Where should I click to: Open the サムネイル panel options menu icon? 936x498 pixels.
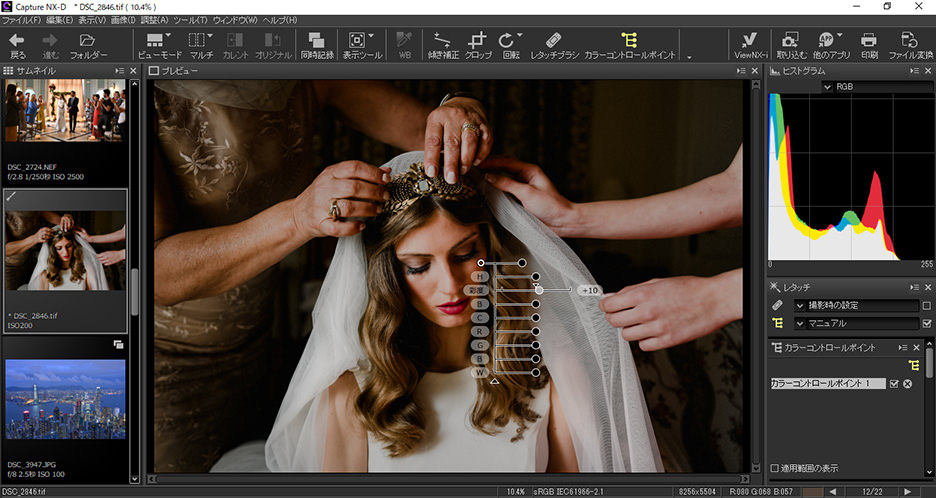pyautogui.click(x=119, y=70)
